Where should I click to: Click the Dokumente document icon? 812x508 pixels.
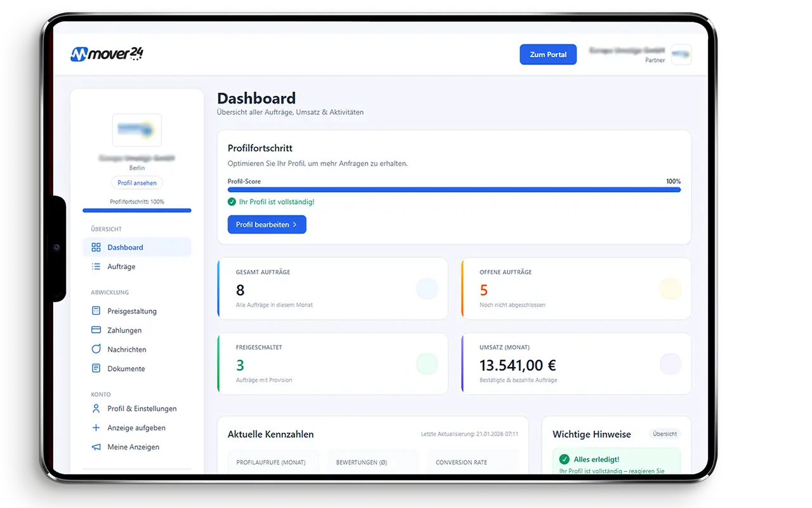[96, 368]
